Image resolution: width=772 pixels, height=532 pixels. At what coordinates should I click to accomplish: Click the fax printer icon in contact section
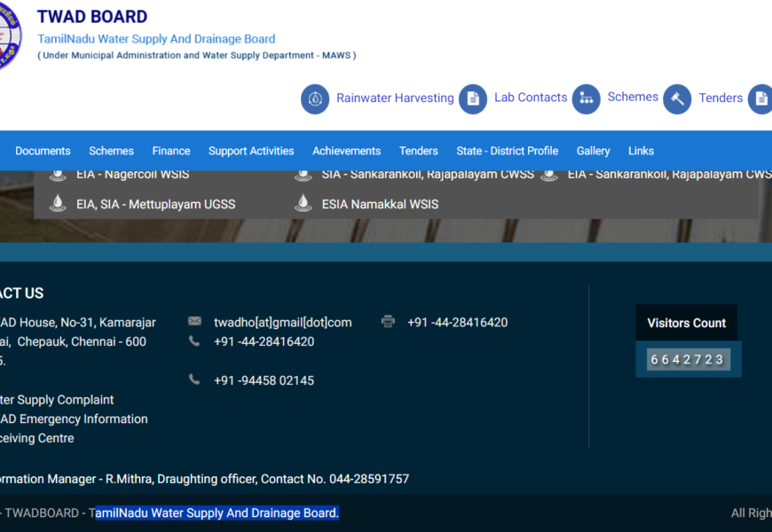point(388,322)
